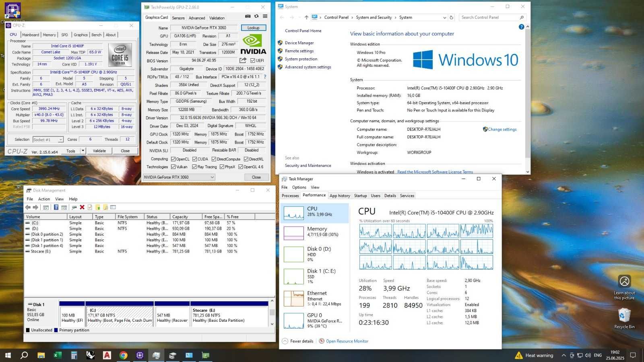Click the GPU-Z screenshot camera icon

(x=248, y=16)
